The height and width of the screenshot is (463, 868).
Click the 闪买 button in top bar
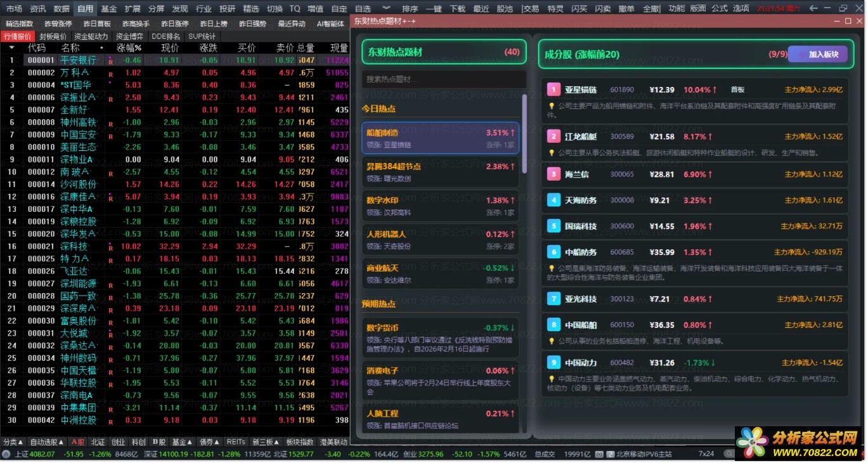[579, 9]
